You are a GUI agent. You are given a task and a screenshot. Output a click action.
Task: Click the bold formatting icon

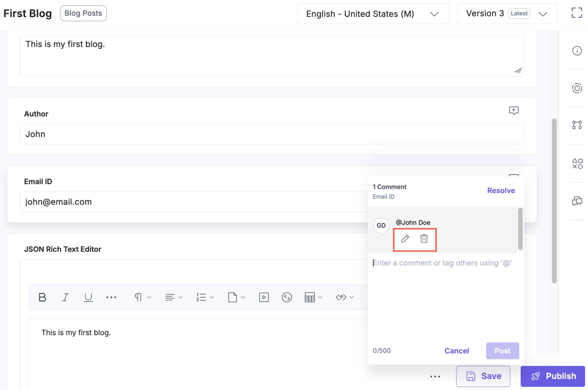tap(42, 297)
